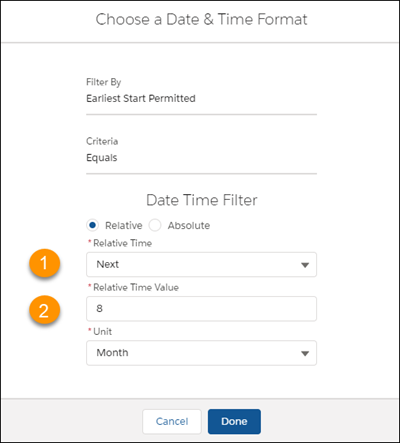Select the Relative radio button
This screenshot has height=443, width=400.
click(x=92, y=225)
